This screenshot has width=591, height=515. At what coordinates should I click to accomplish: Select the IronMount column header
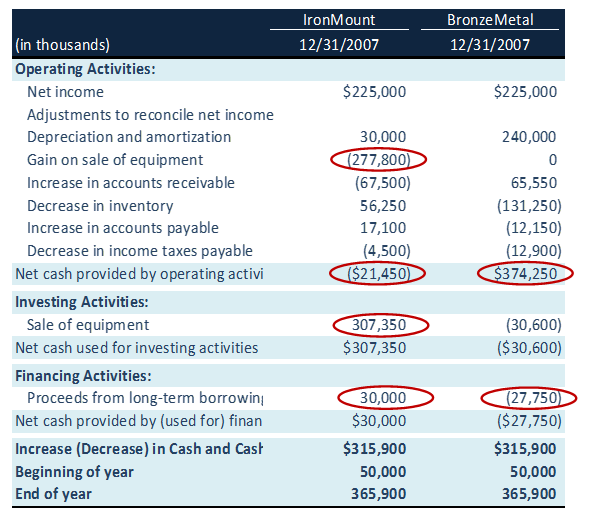pyautogui.click(x=339, y=20)
